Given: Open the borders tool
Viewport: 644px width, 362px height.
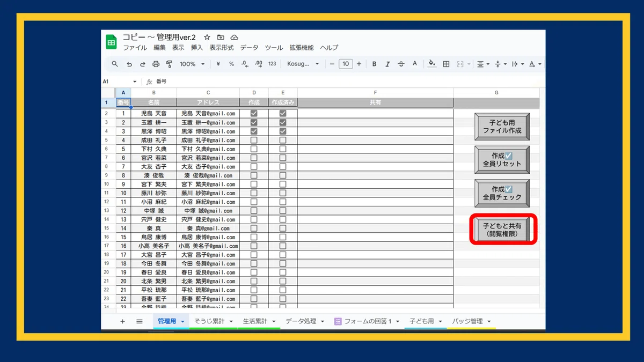Looking at the screenshot, I should 446,64.
